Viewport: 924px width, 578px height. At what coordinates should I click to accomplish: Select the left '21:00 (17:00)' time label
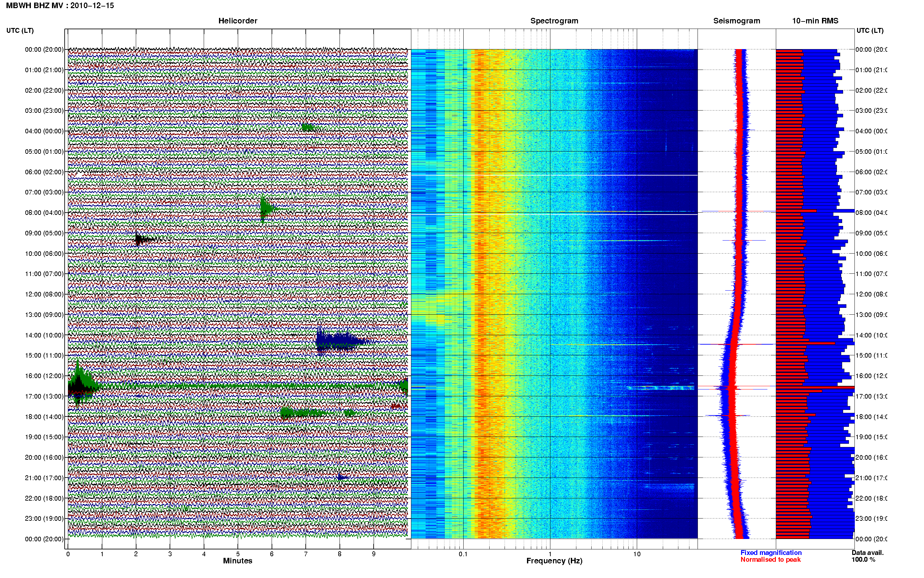pyautogui.click(x=44, y=478)
